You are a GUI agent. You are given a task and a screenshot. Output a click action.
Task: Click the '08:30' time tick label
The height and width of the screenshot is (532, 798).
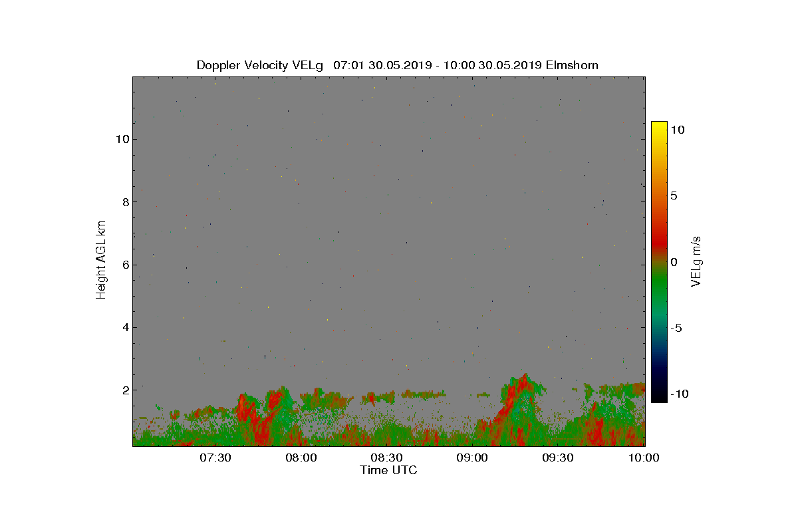pos(387,458)
